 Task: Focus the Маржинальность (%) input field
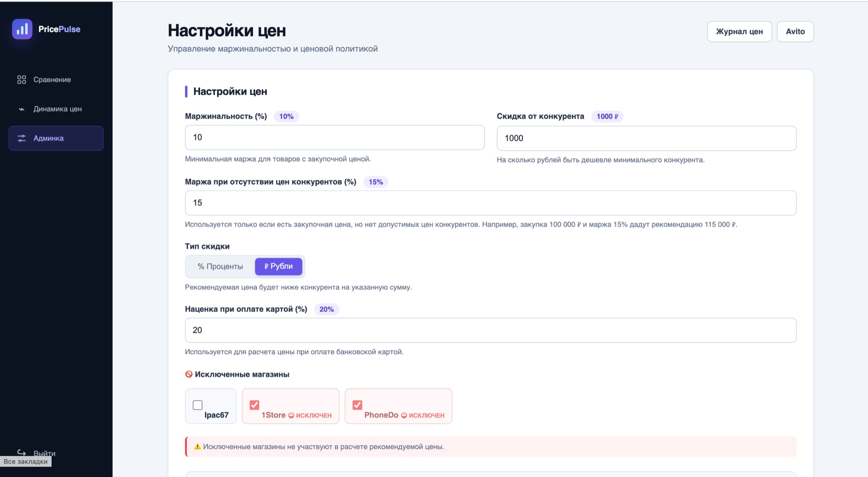(335, 137)
